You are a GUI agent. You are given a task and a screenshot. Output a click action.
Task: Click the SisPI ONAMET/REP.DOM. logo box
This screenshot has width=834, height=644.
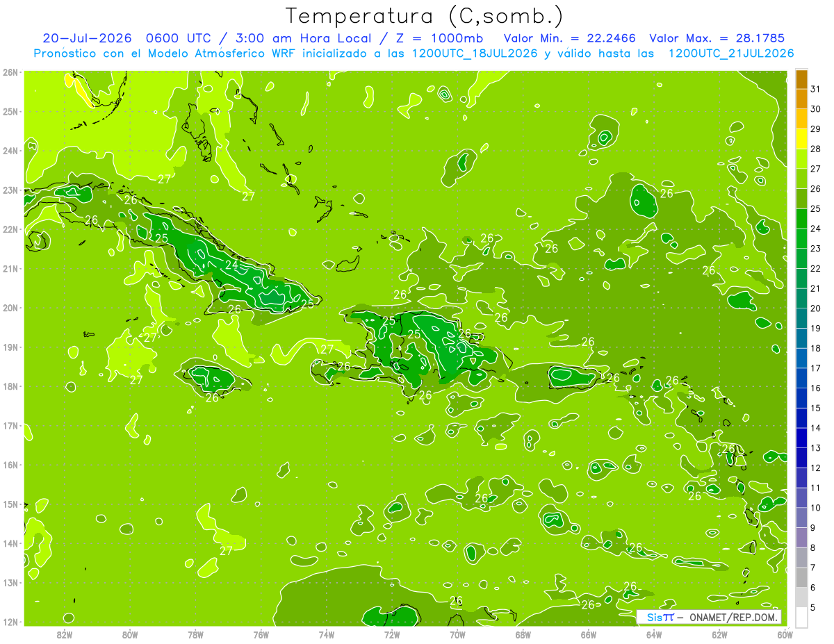(x=710, y=617)
